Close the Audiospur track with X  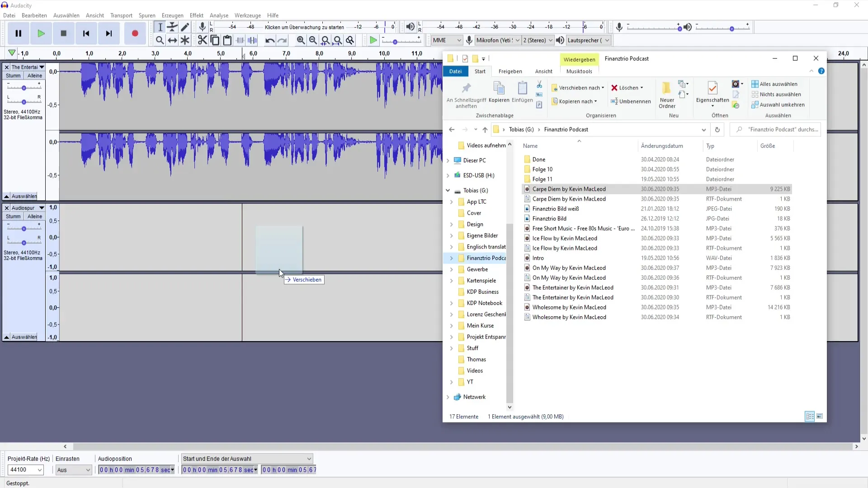[x=7, y=208]
